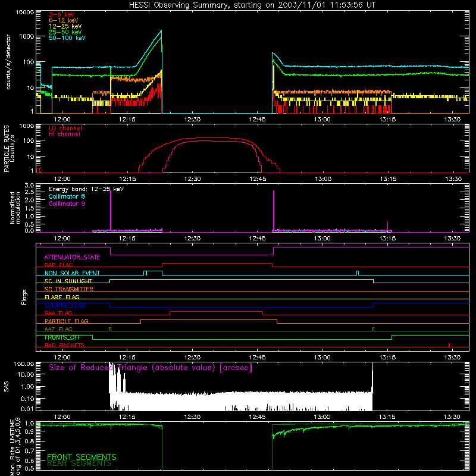
Task: Click the Flags y-axis label
Action: point(24,297)
